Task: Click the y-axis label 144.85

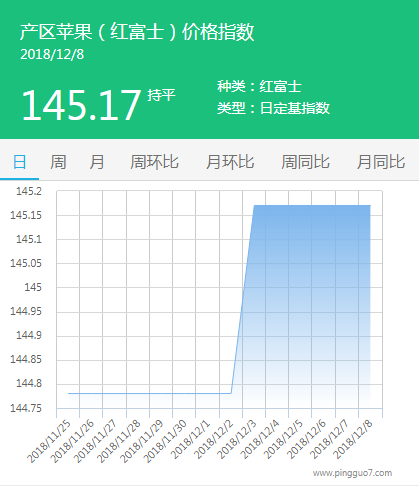Action: click(x=26, y=359)
